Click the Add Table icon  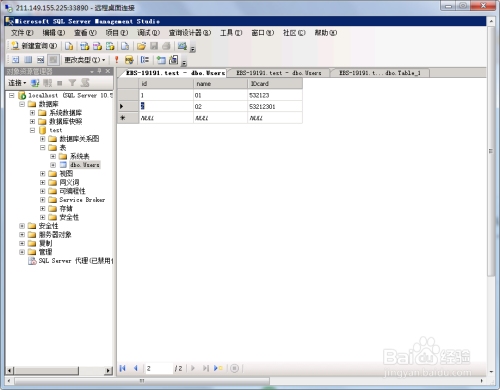point(161,60)
